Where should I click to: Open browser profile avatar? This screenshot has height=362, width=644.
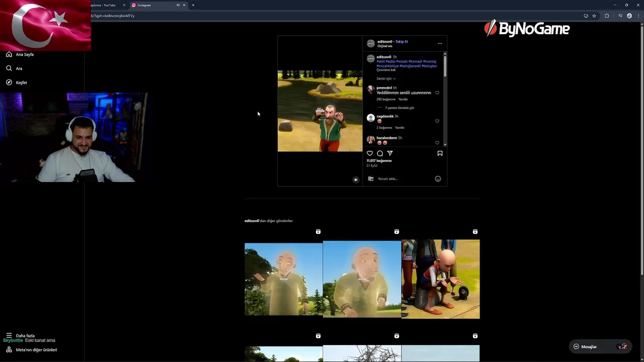tap(629, 16)
